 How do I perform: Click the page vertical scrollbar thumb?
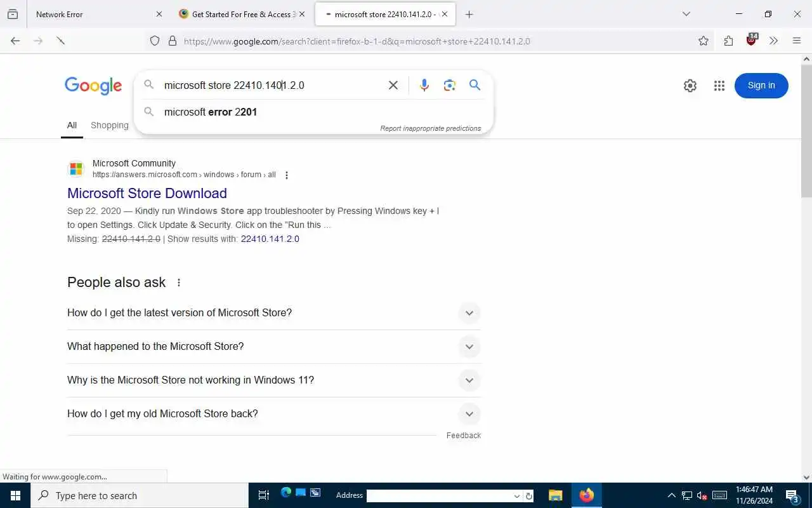[807, 131]
